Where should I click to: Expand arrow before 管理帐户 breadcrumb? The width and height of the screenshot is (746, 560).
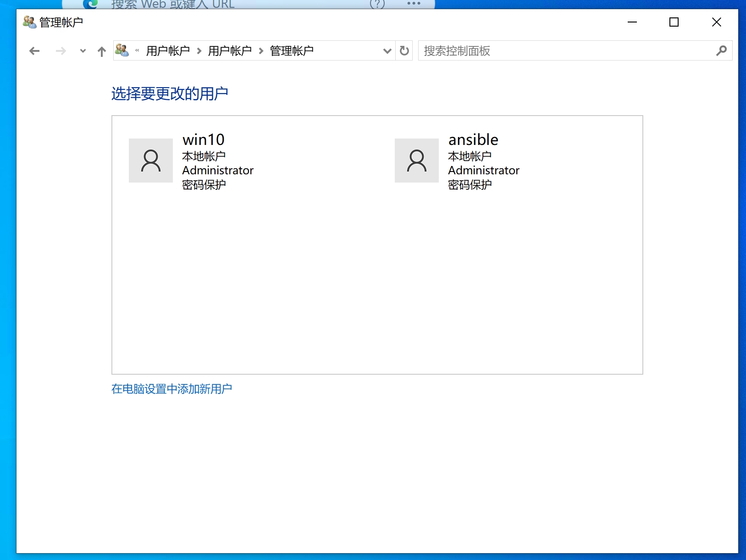[x=261, y=51]
